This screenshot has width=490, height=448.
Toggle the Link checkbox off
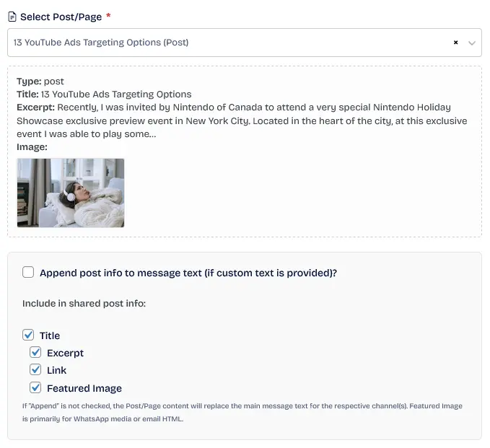pos(35,369)
